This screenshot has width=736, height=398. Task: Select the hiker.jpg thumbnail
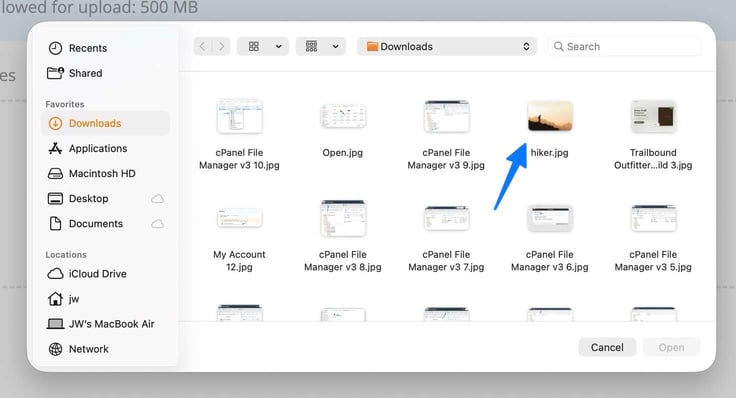550,116
